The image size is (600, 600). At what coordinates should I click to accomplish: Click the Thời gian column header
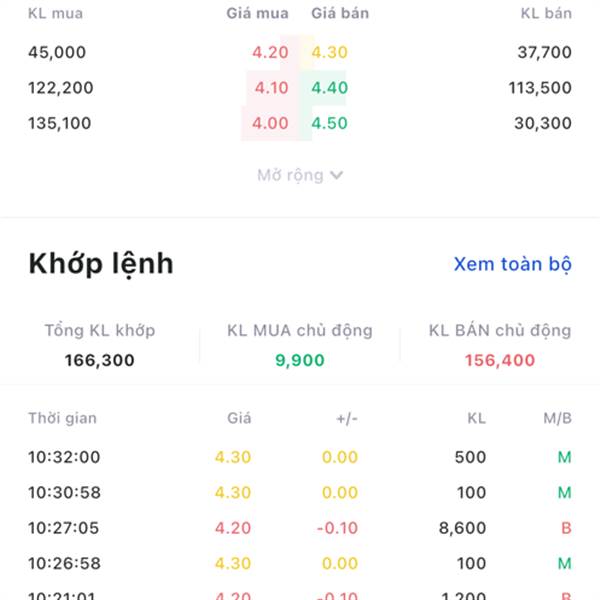tap(62, 418)
